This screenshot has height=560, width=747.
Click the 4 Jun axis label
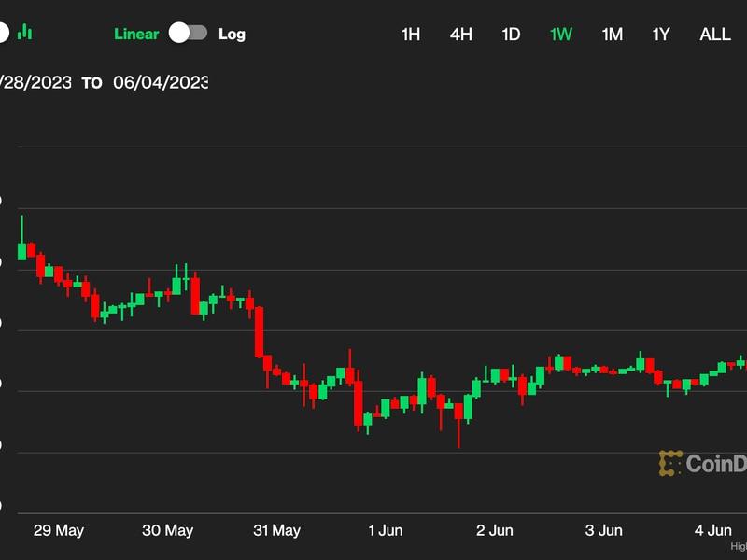[712, 530]
